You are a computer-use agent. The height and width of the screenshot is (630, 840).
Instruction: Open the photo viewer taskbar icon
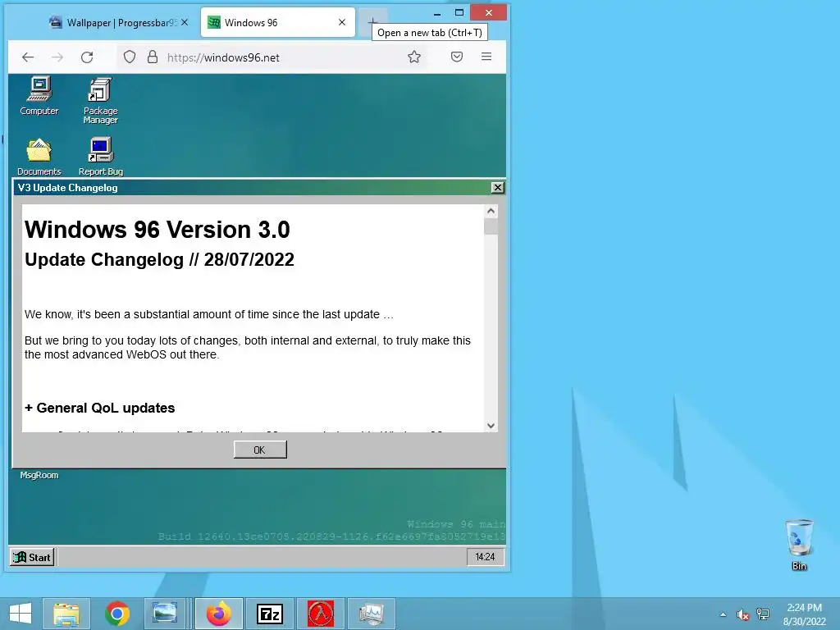[164, 614]
